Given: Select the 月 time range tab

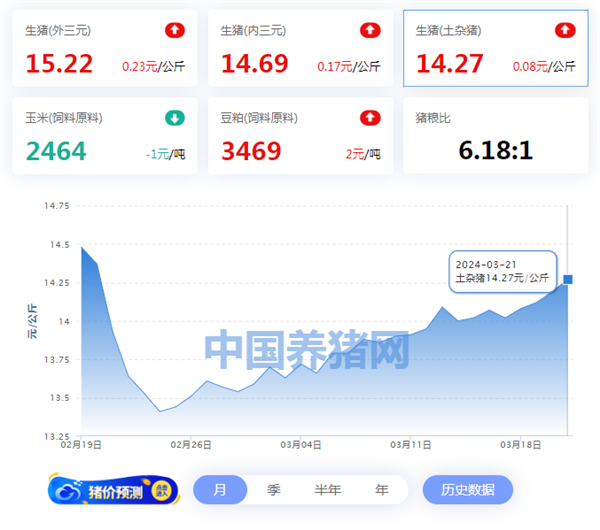Looking at the screenshot, I should [219, 490].
